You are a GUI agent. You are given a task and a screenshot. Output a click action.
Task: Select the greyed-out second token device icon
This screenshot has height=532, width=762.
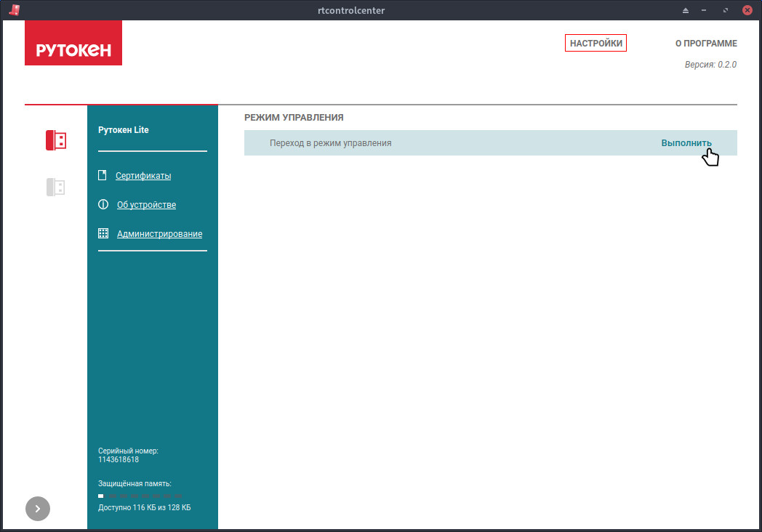coord(56,187)
